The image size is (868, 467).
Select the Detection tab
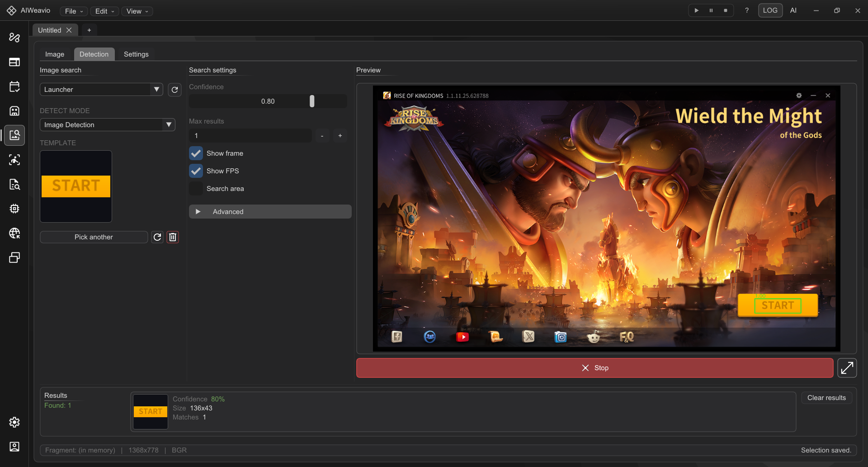[x=94, y=54]
